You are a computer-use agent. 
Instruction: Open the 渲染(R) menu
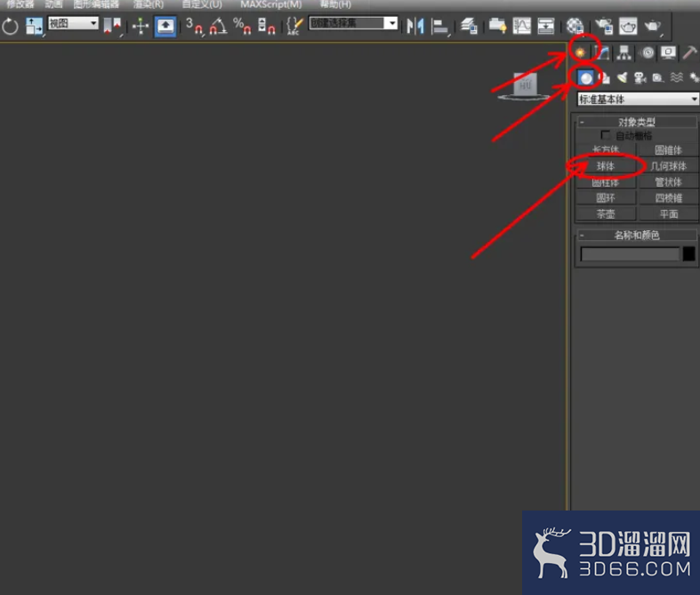coord(149,4)
